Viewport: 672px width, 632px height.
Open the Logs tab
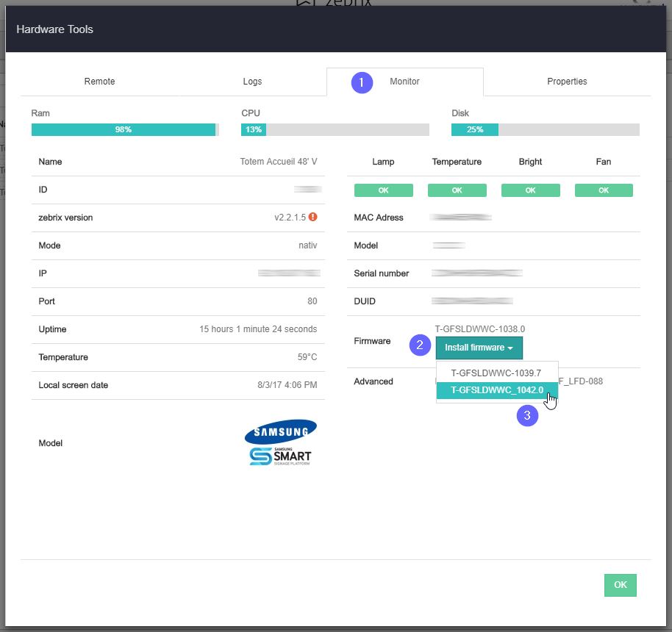pyautogui.click(x=252, y=82)
